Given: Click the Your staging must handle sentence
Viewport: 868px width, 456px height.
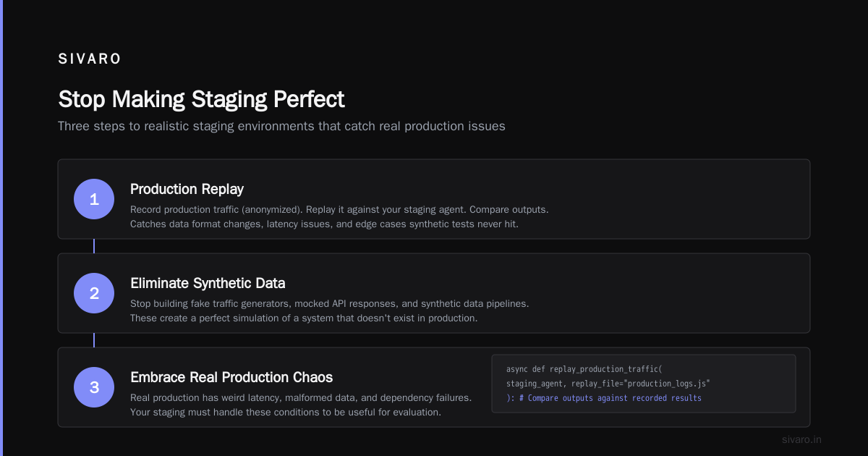Looking at the screenshot, I should 286,413.
